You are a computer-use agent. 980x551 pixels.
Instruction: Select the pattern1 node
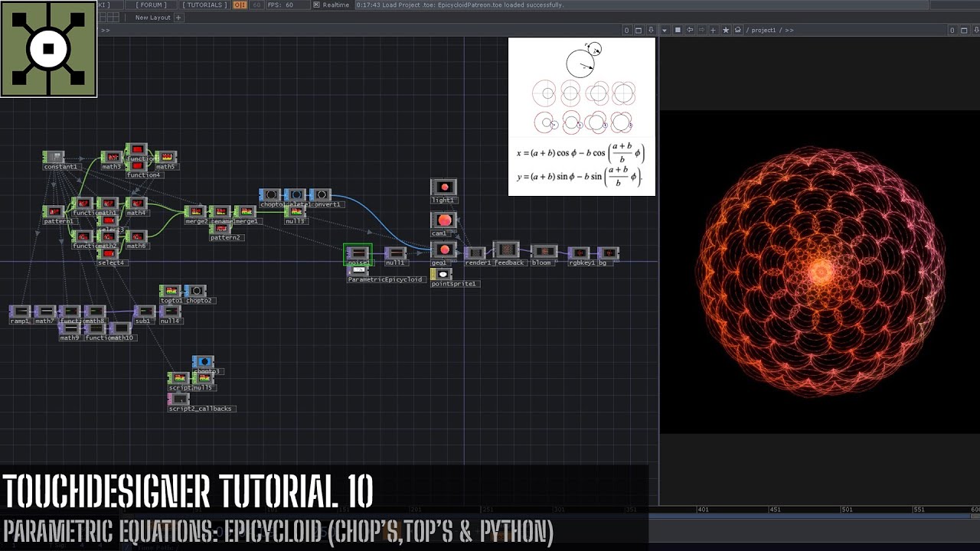pos(54,211)
